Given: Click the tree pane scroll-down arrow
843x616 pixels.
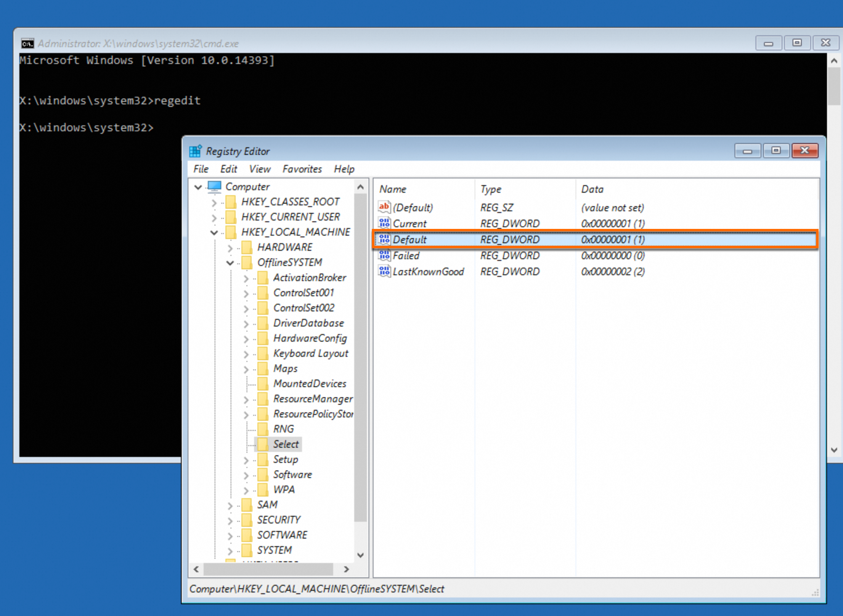Looking at the screenshot, I should (x=361, y=555).
